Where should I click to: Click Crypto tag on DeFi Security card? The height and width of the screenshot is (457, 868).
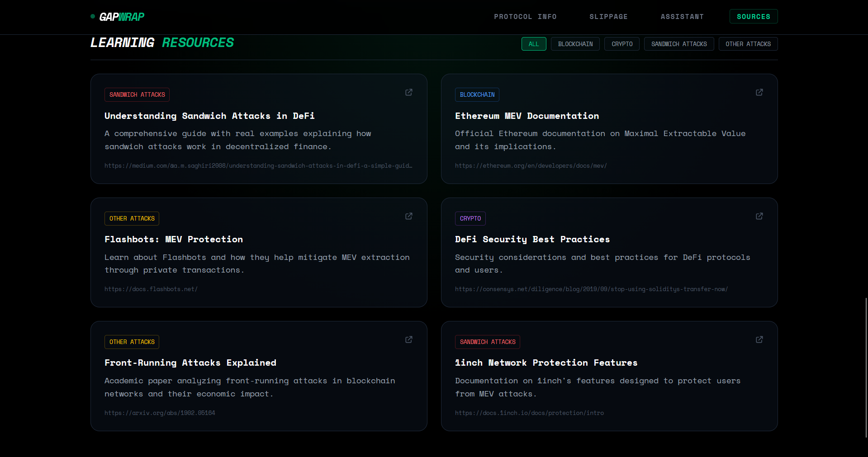[x=470, y=218]
